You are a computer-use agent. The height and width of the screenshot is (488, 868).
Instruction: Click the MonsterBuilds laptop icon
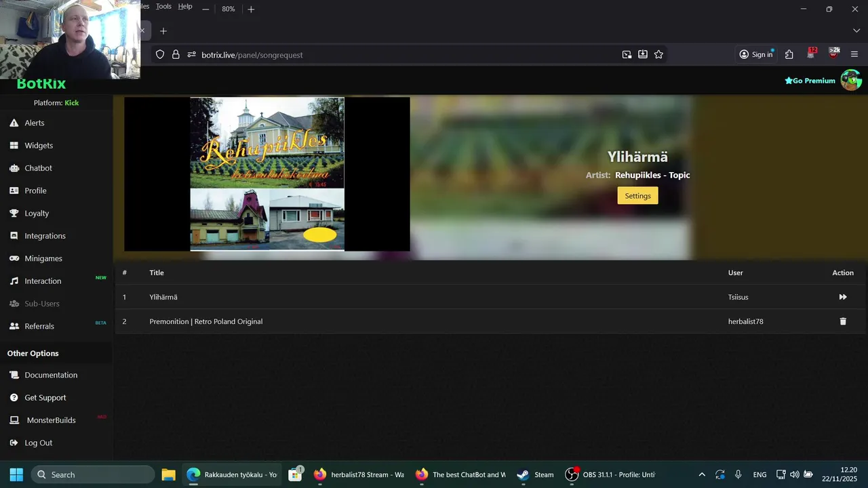14,420
